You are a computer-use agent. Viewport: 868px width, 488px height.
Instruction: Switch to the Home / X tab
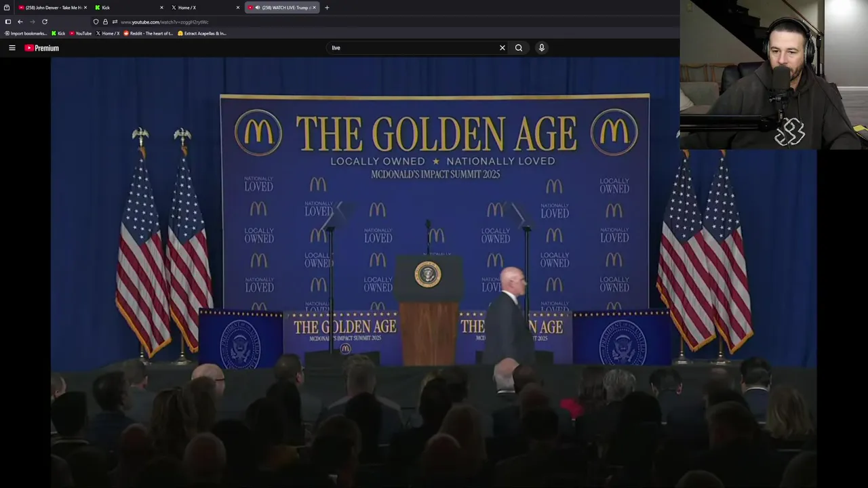[205, 7]
